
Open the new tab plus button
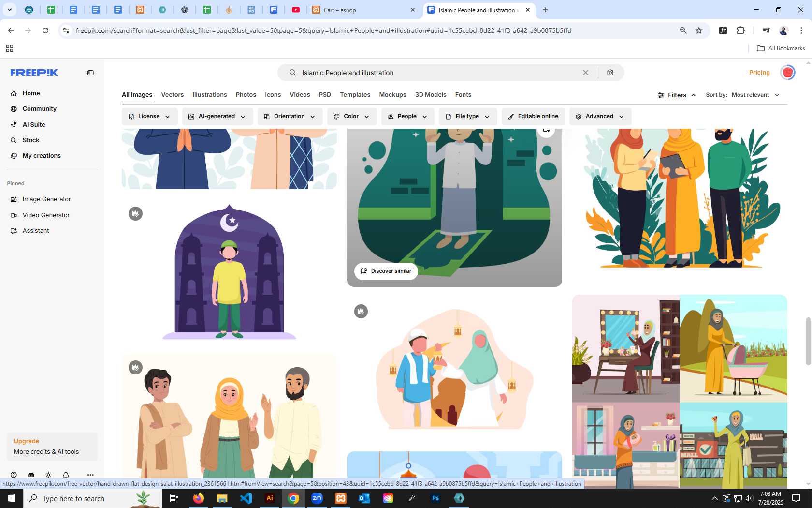[545, 10]
